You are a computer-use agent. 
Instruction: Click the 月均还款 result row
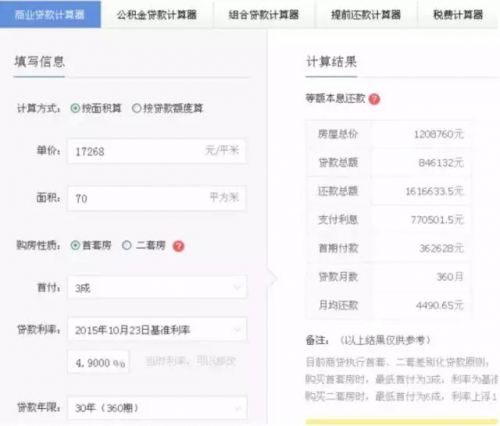coord(389,305)
